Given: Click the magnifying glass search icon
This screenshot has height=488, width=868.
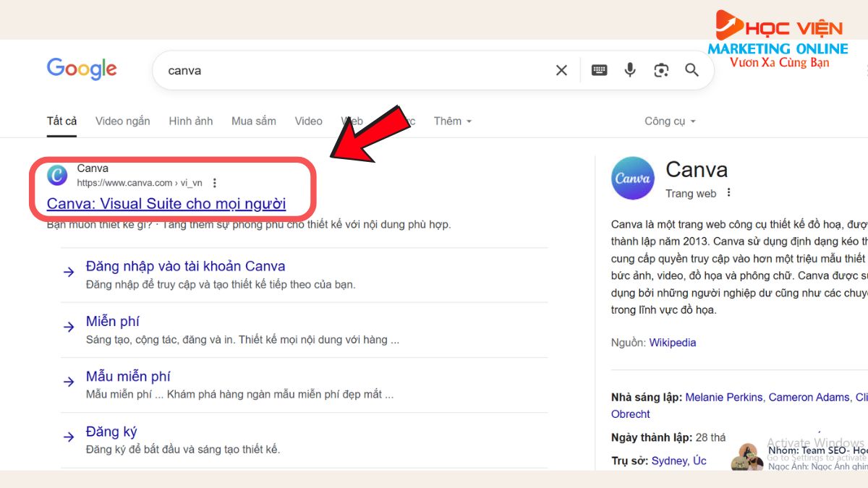Looking at the screenshot, I should [x=692, y=70].
